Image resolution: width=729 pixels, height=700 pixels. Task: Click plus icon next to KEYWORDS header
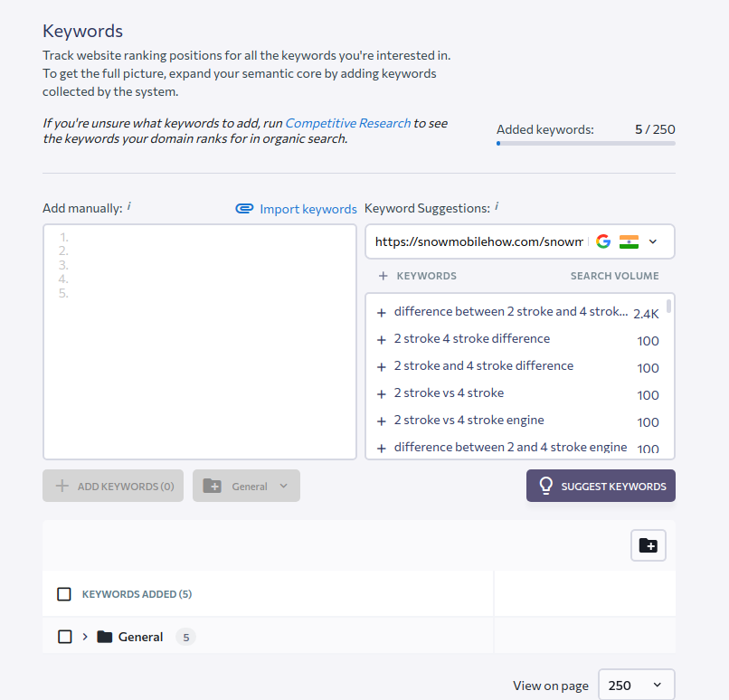pos(383,276)
